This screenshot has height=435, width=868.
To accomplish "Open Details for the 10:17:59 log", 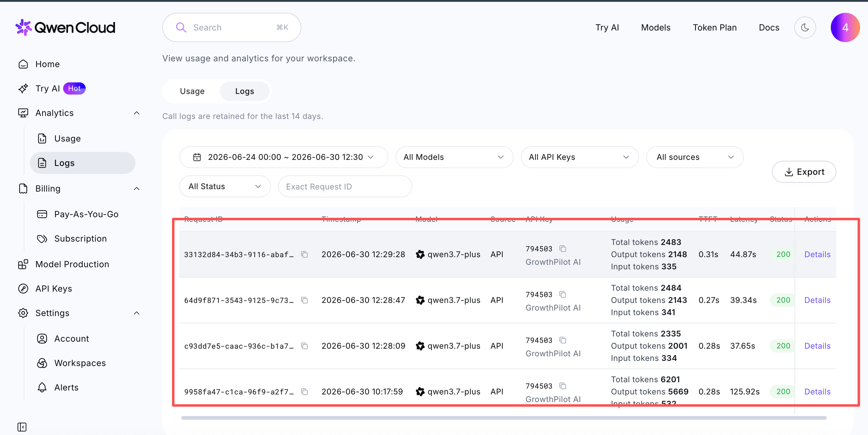I will pos(817,392).
